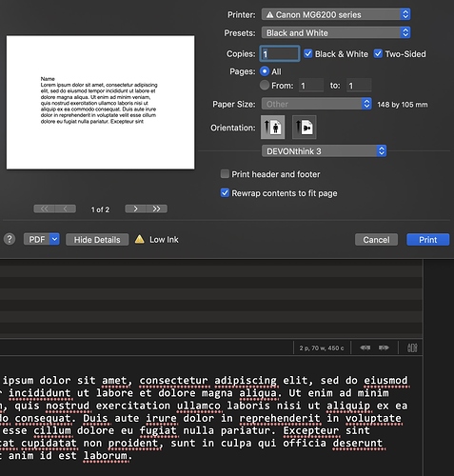454x476 pixels.
Task: Open the Presets Black and White dropdown
Action: click(336, 32)
